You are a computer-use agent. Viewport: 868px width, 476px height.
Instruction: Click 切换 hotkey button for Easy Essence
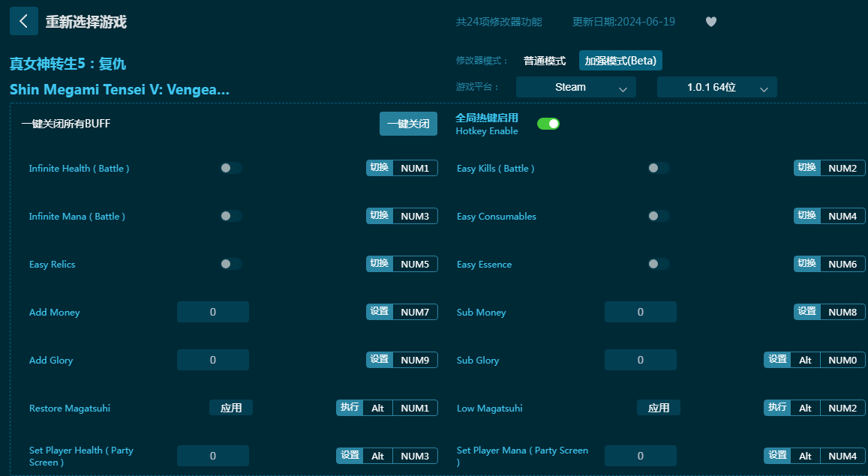(x=807, y=265)
